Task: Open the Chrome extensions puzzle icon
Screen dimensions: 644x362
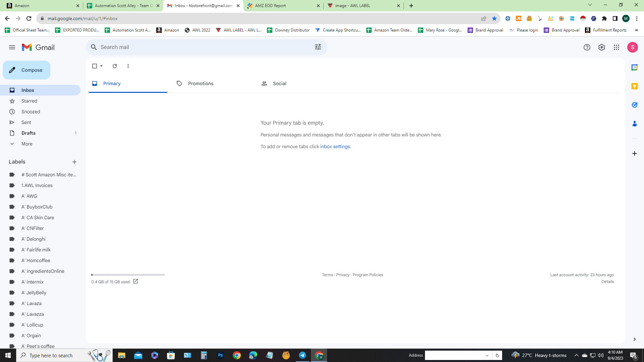Action: 604,18
